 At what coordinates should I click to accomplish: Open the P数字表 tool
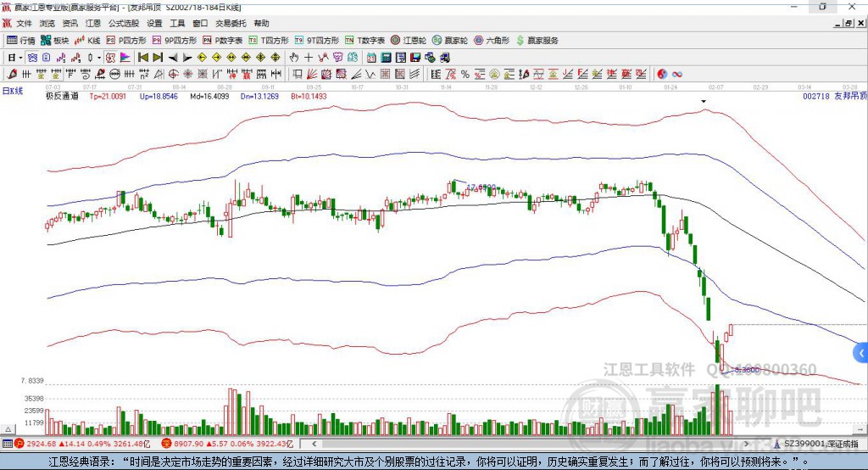coord(223,41)
